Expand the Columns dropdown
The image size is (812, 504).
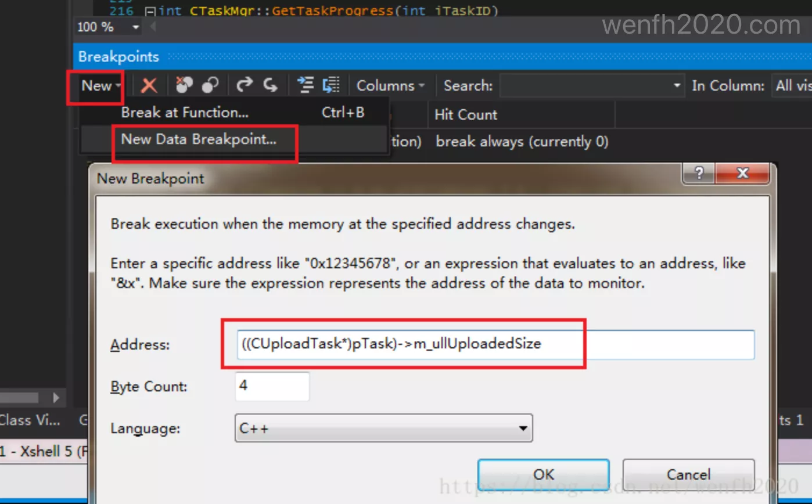(390, 86)
